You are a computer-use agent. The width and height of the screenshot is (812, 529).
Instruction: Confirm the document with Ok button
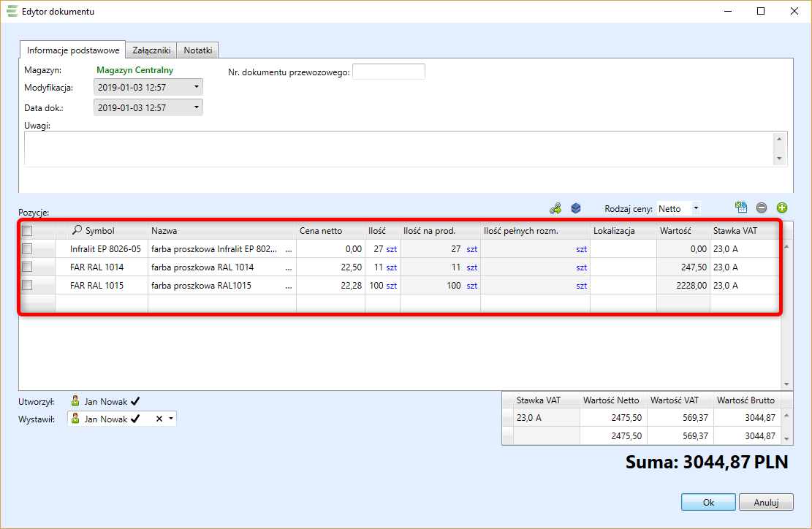(708, 503)
